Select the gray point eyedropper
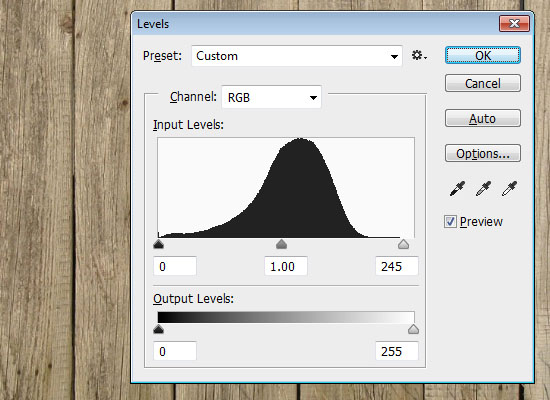 [x=483, y=189]
